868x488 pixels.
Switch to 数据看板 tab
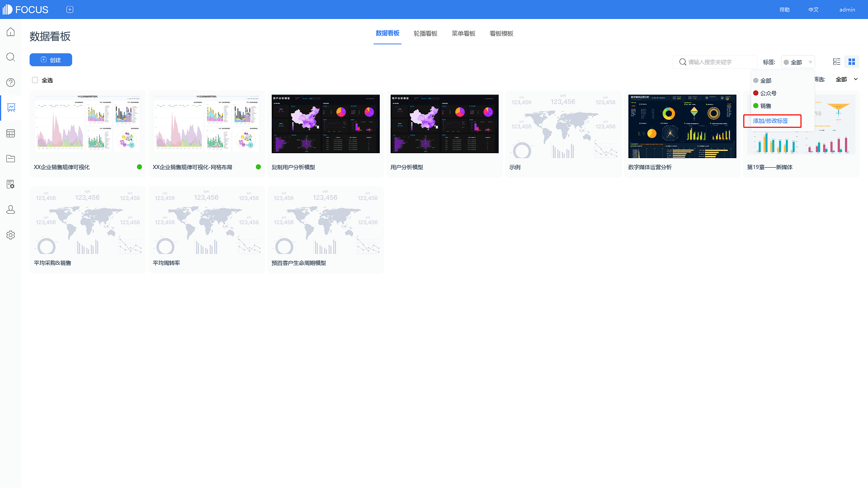[387, 33]
